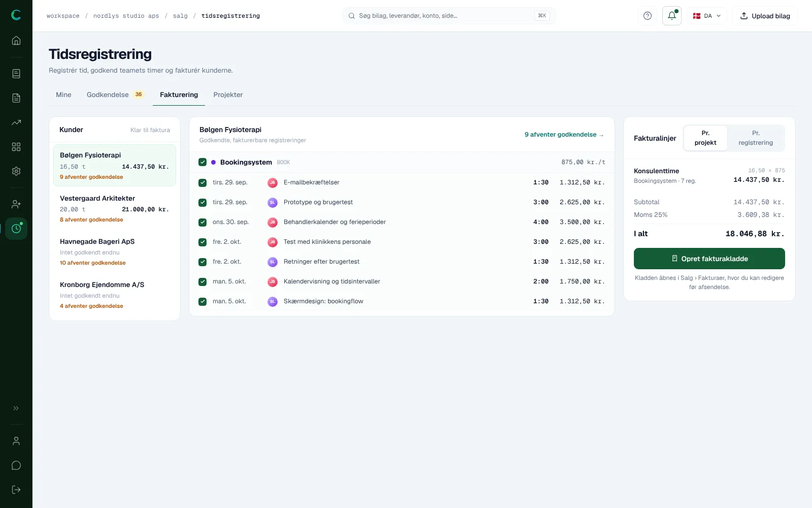Screen dimensions: 812x508
Task: Click the SL avatar on Prototype og brugertest row
Action: click(273, 202)
